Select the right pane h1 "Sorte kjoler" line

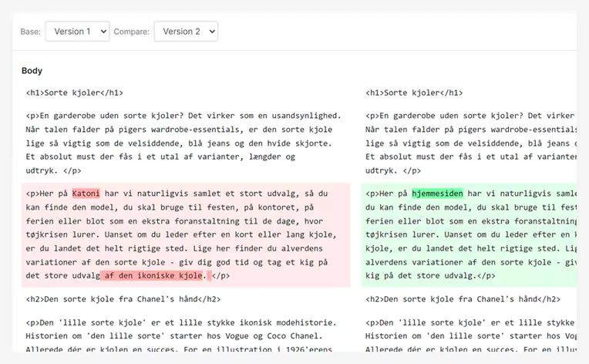coord(414,93)
